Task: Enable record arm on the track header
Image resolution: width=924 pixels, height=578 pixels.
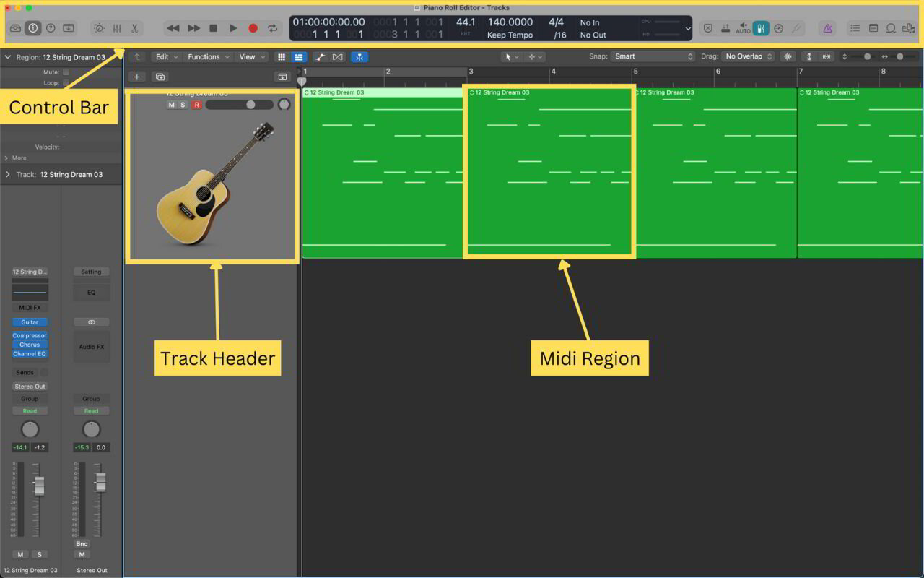Action: [196, 105]
